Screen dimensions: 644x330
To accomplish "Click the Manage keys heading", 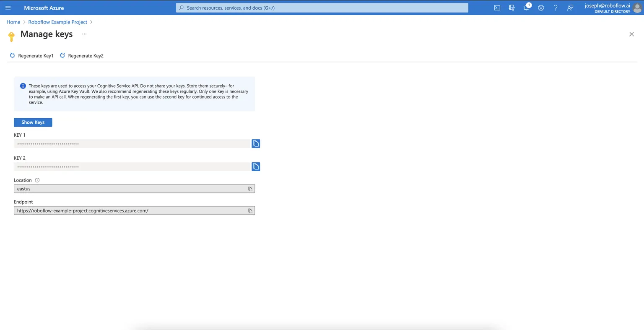I will pyautogui.click(x=47, y=34).
